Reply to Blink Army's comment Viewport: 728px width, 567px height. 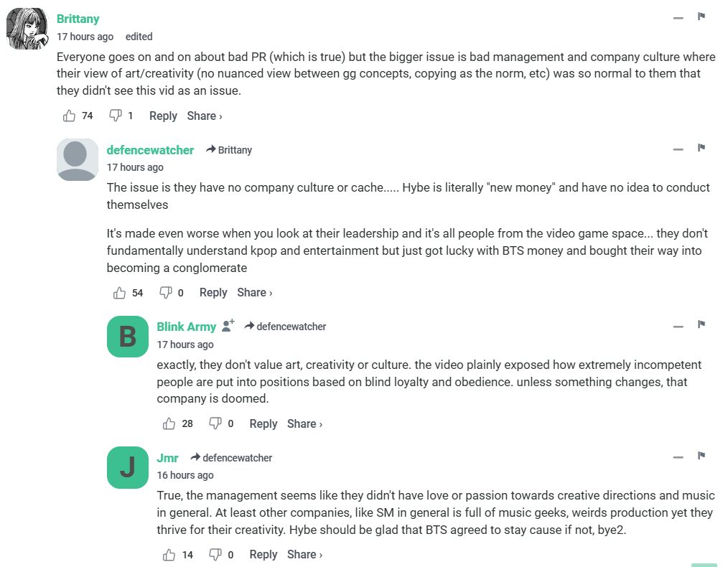pos(263,423)
